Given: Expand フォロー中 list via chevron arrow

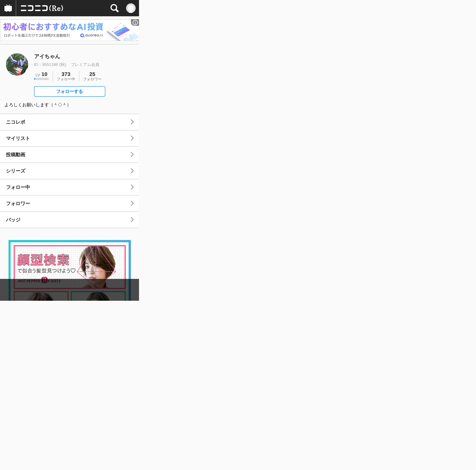Looking at the screenshot, I should pos(132,187).
